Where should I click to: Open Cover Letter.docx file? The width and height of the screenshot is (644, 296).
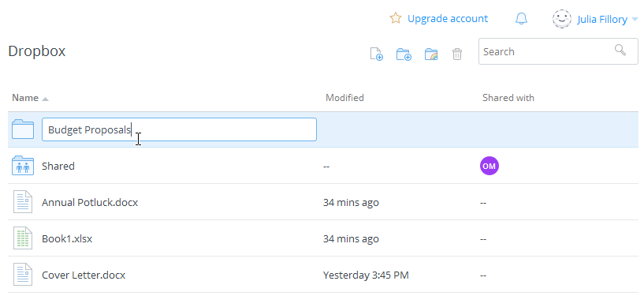coord(84,275)
